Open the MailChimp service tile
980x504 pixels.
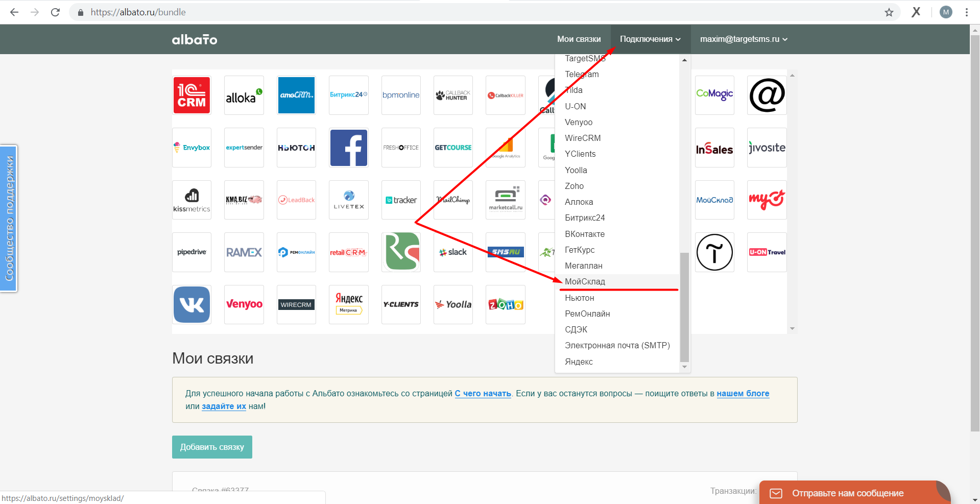click(453, 200)
